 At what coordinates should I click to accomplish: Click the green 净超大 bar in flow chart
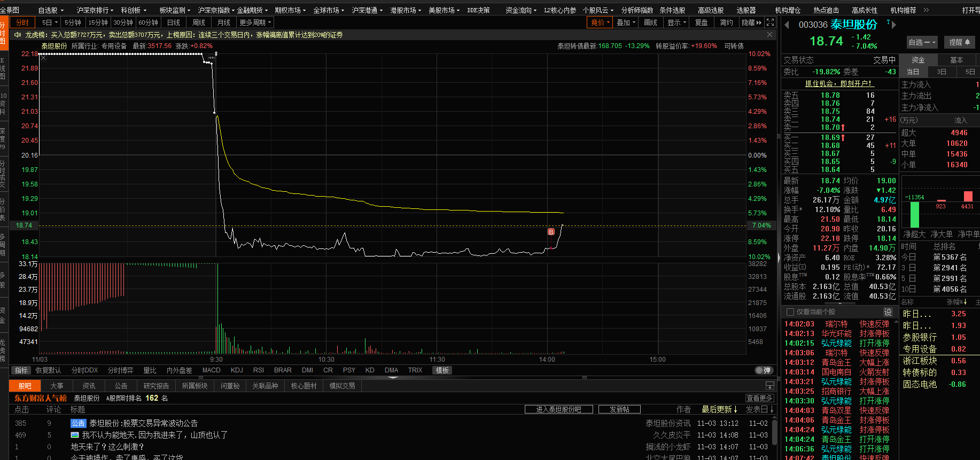click(x=914, y=214)
